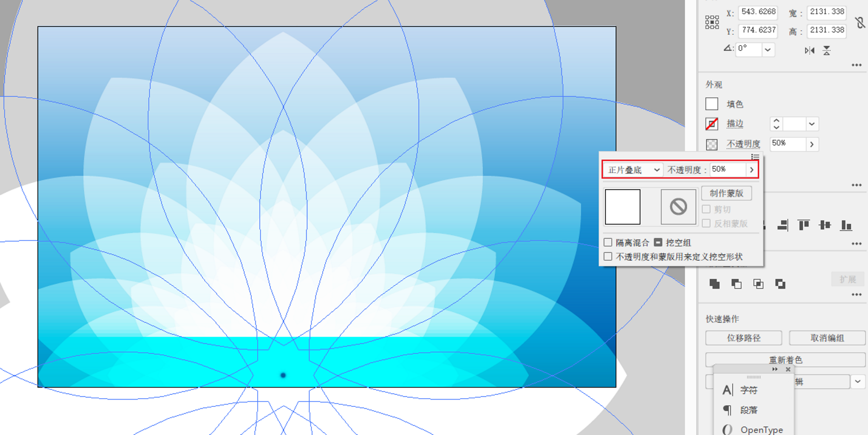
Task: Click the X position input field
Action: 758,12
